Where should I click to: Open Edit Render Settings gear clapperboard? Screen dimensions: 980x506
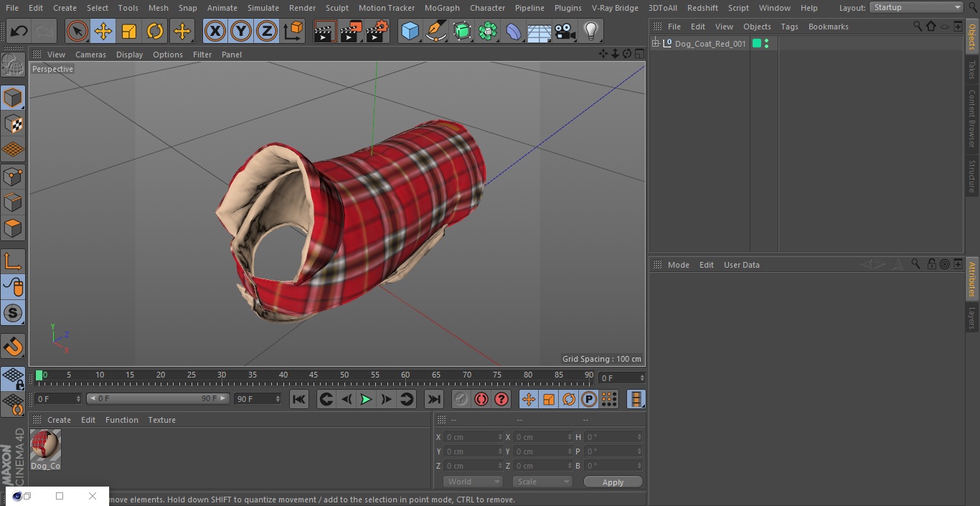tap(377, 32)
